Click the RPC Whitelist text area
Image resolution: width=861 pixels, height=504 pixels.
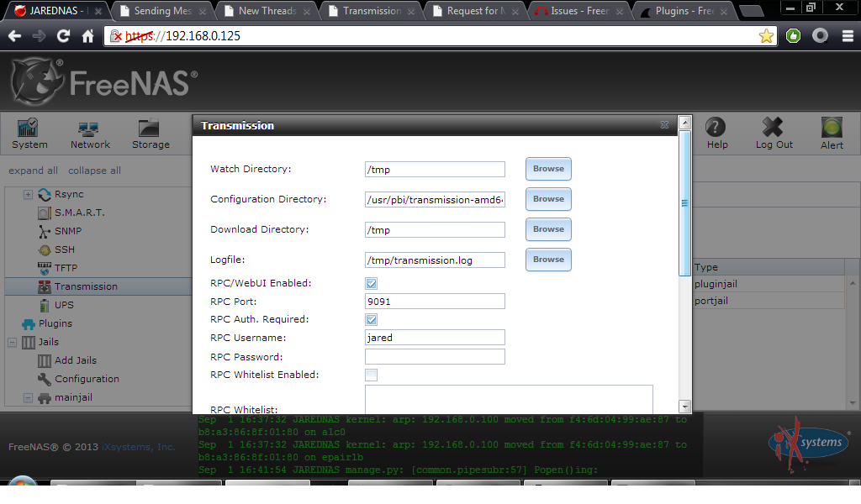click(x=509, y=399)
